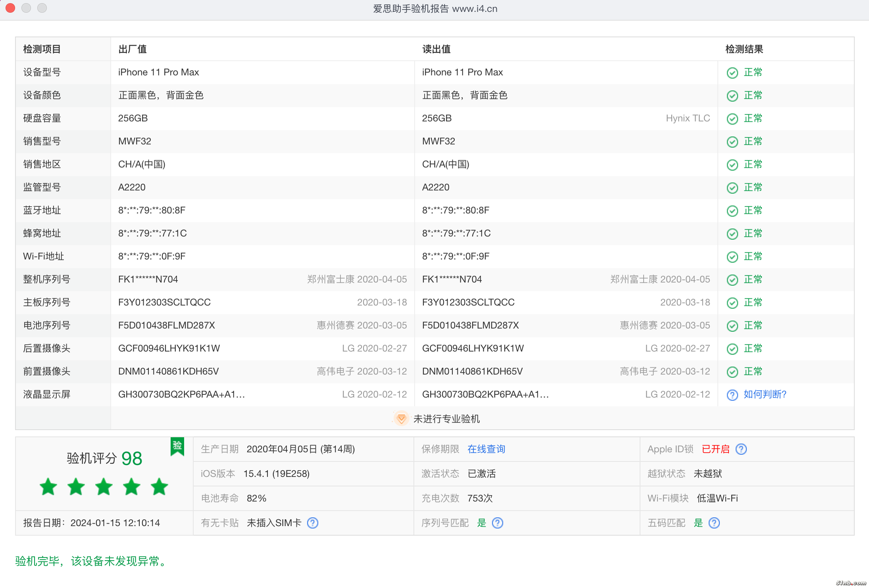Click the 已激活 activation status
Screen dimensions: 869x588
(x=482, y=474)
